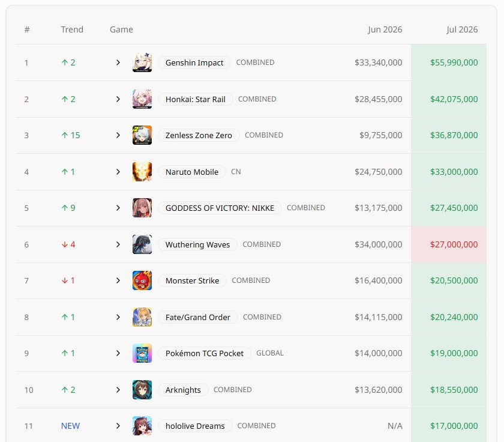504x442 pixels.
Task: Click the Genshin Impact game icon
Action: 142,62
